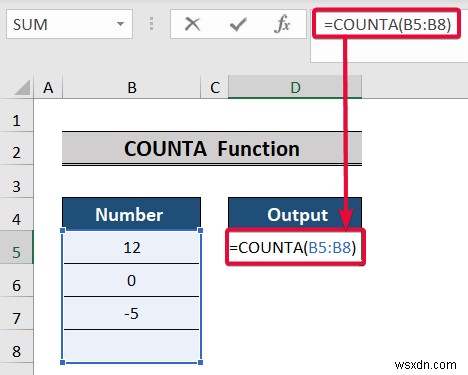This screenshot has height=375, width=468.
Task: Select the cell containing 0
Action: pyautogui.click(x=131, y=280)
